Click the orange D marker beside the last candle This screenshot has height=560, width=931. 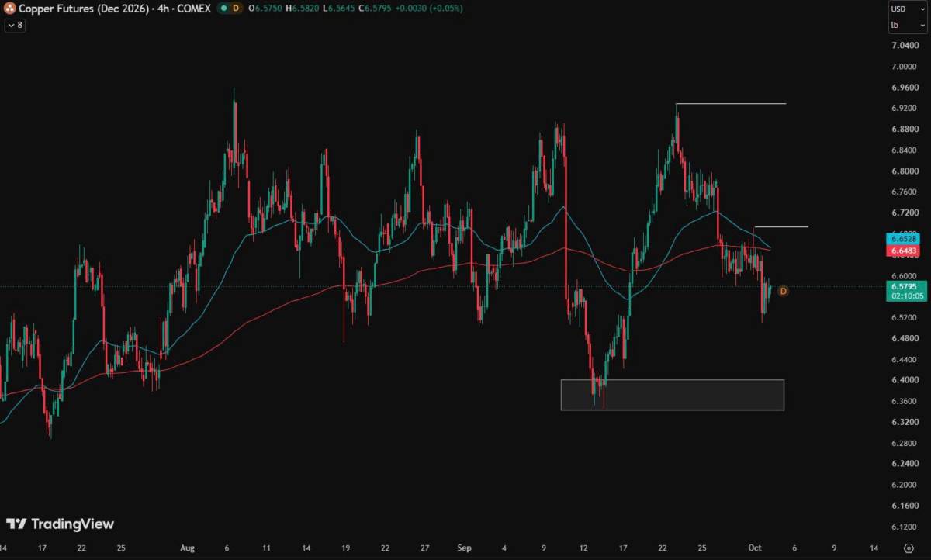[x=783, y=291]
